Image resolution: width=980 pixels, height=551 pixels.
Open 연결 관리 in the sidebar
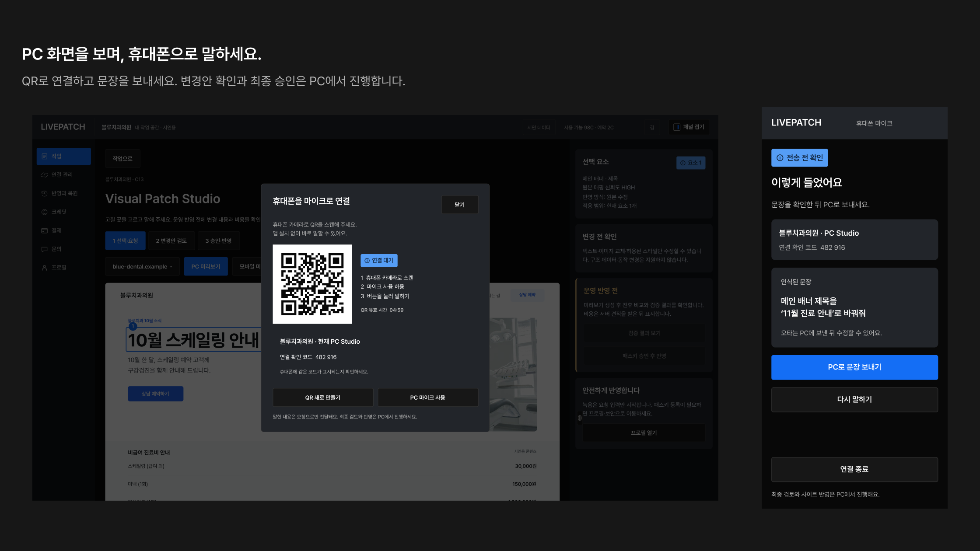[63, 175]
